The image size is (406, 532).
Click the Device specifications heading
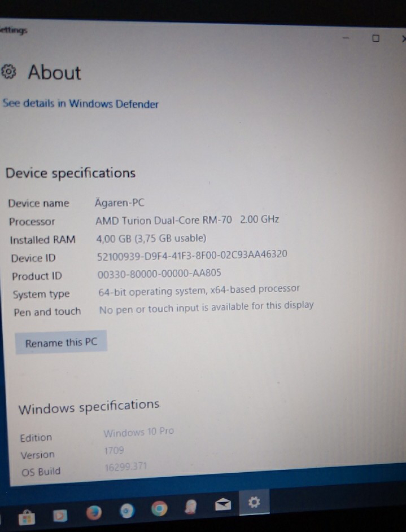click(x=71, y=173)
